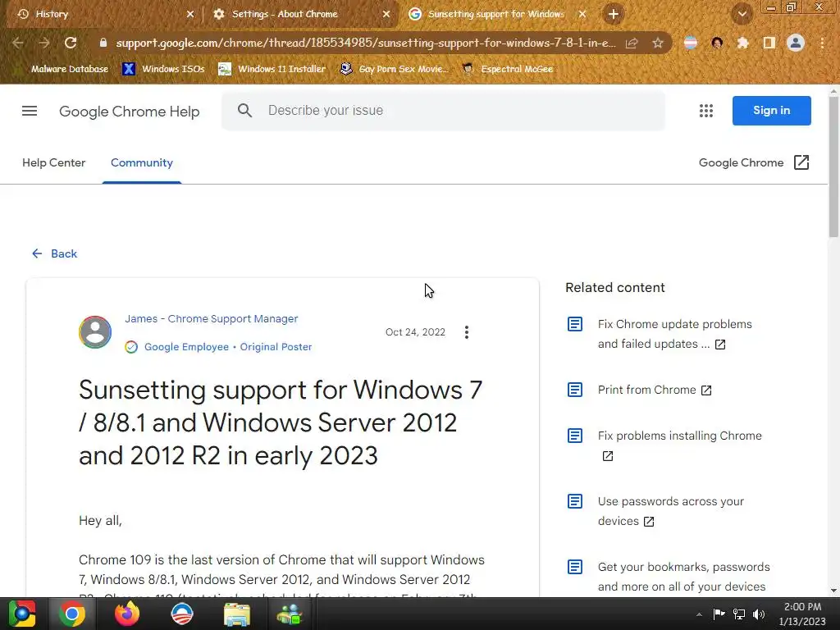Show hidden tray icons arrow

(699, 614)
